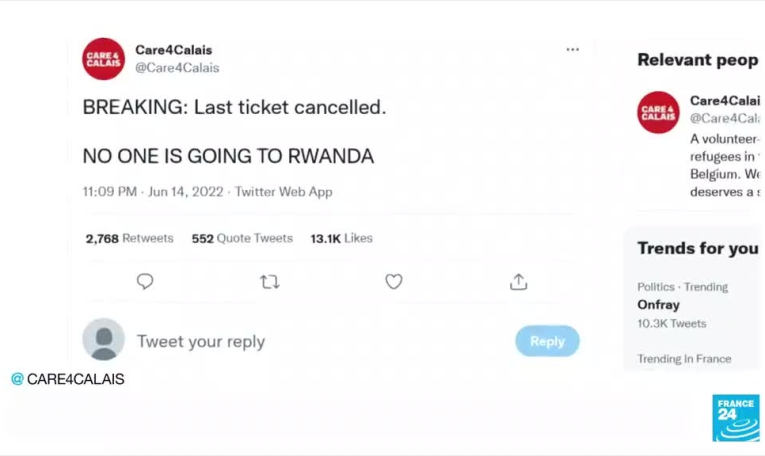Image resolution: width=765 pixels, height=456 pixels.
Task: Like the tweet with heart icon
Action: point(394,282)
